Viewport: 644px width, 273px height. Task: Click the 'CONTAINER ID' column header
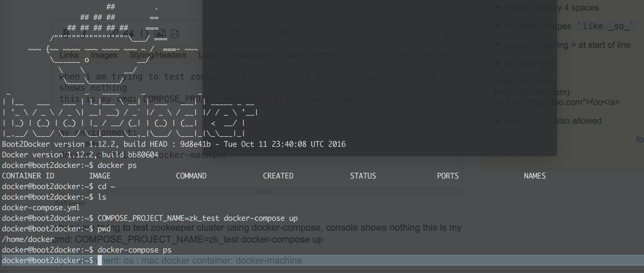(28, 176)
